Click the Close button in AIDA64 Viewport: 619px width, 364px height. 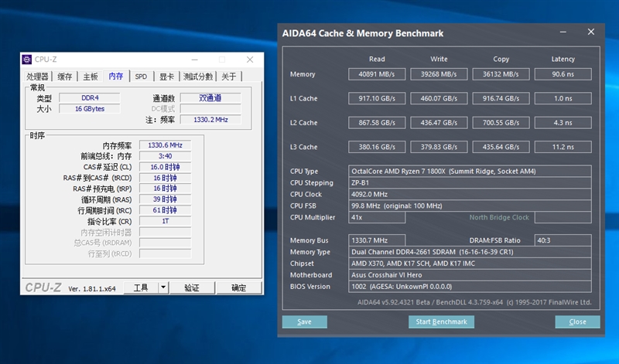tap(577, 321)
